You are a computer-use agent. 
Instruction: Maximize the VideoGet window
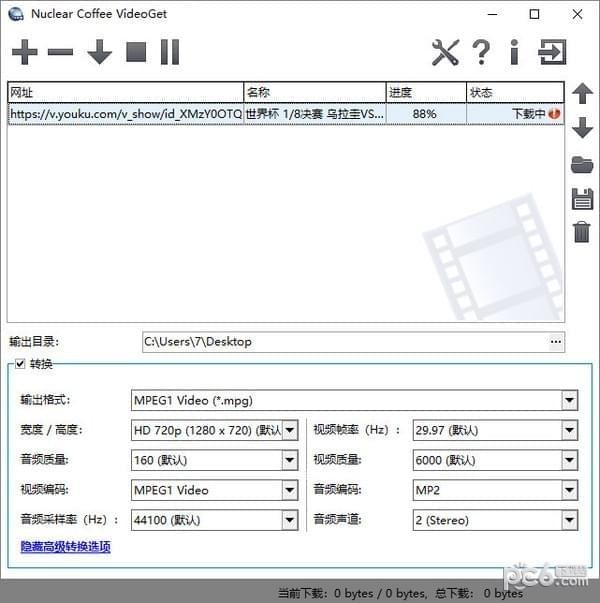click(534, 14)
